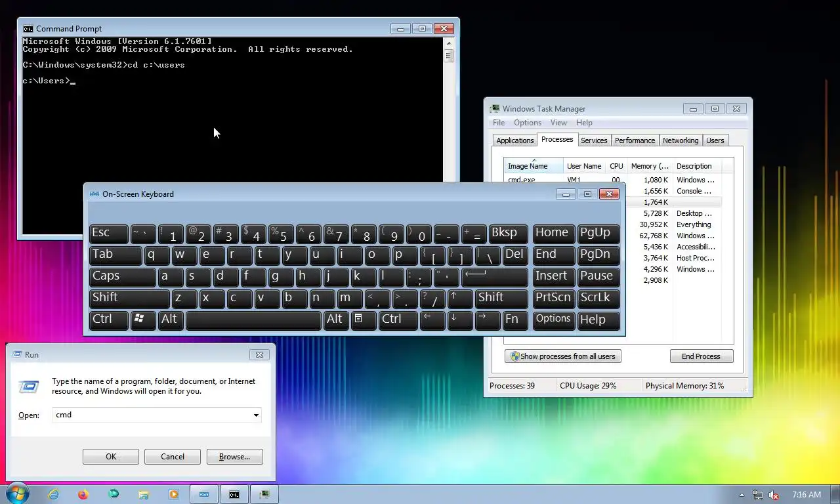Click the Bksp key on keyboard
840x504 pixels.
click(x=508, y=233)
